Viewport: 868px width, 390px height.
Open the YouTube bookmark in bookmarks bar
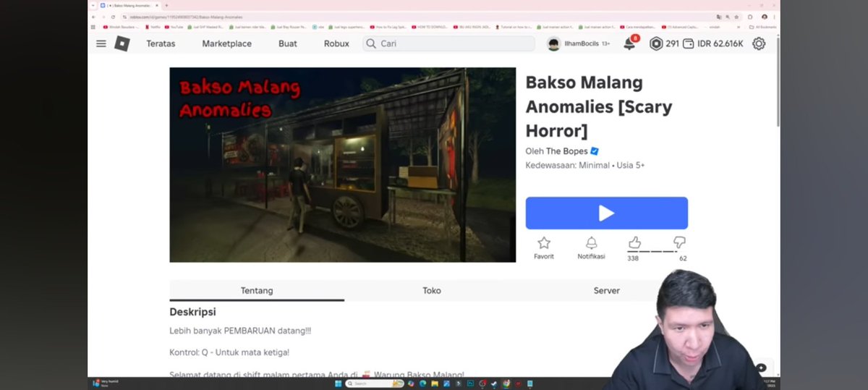point(173,27)
